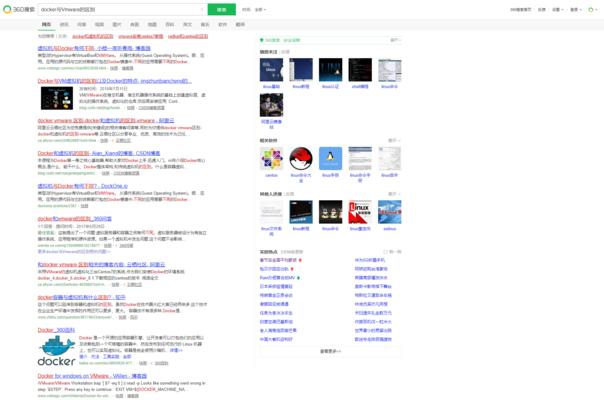
Task: Open result docker和vmware的区别_360问答
Action: pyautogui.click(x=75, y=219)
